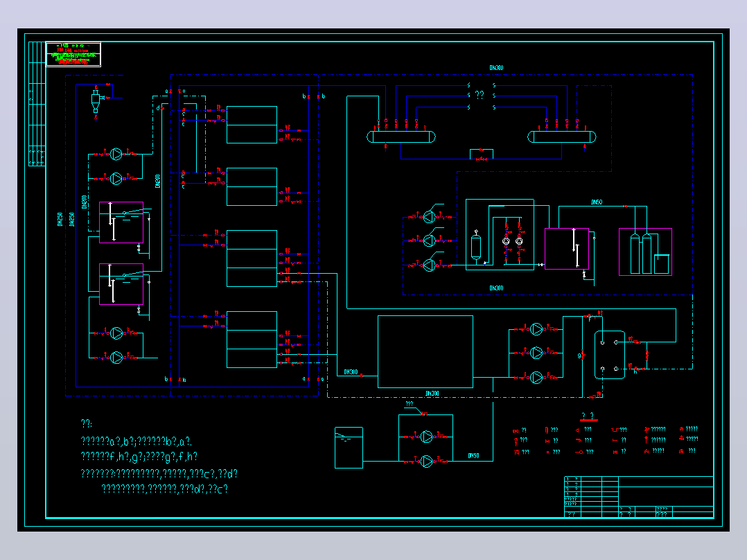Click the DN50 label above the dosing tanks
This screenshot has height=560, width=747.
point(597,202)
